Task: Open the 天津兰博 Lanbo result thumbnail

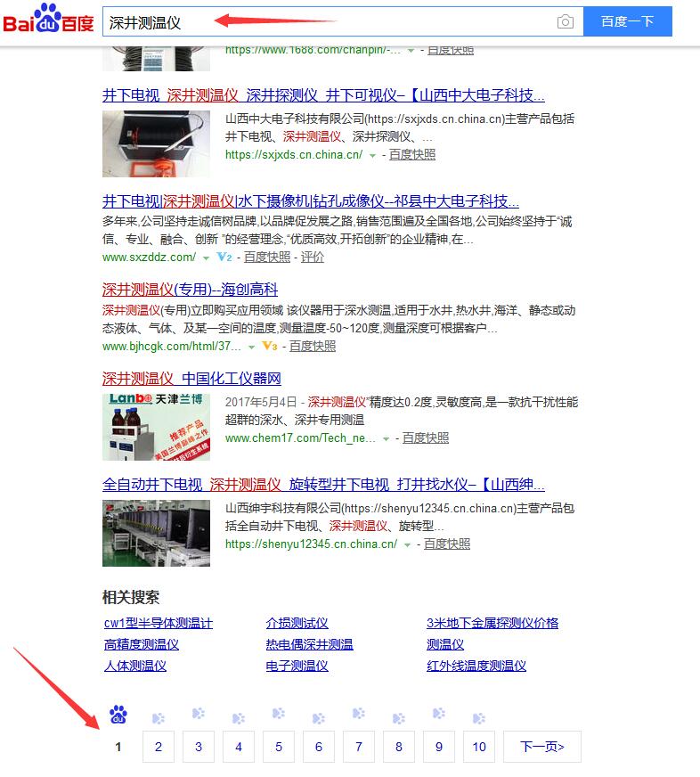Action: pyautogui.click(x=156, y=426)
